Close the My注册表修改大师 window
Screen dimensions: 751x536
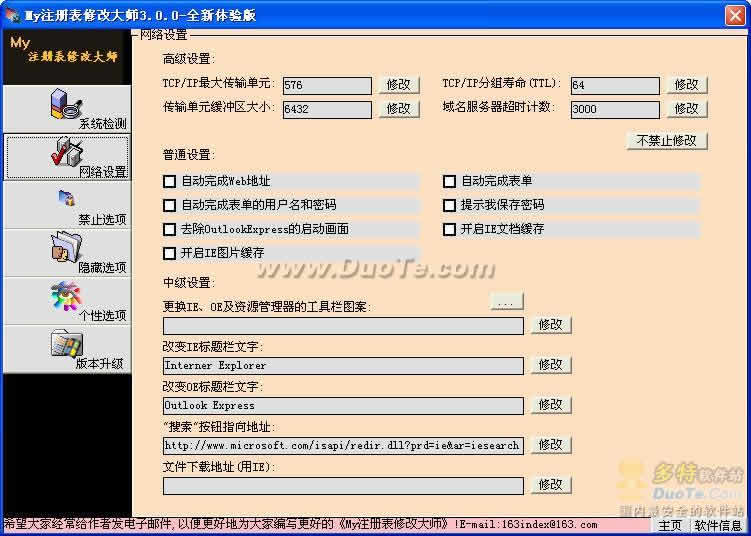click(735, 15)
